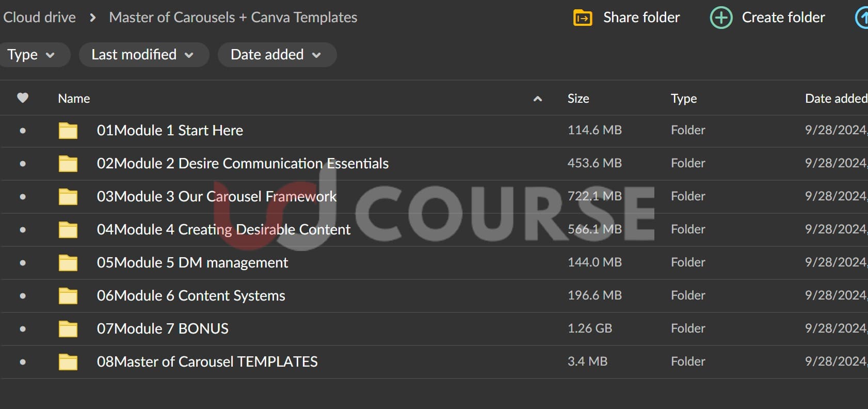
Task: Click the Share folder icon
Action: tap(583, 18)
